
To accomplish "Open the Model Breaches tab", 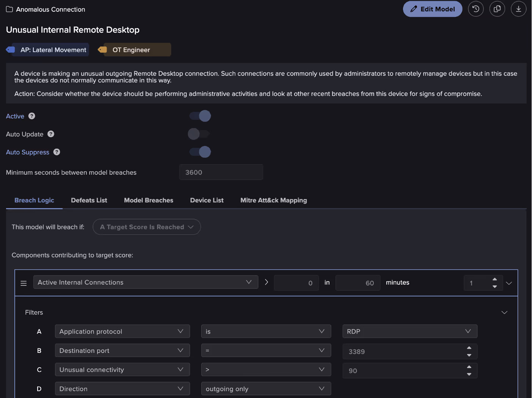I will click(148, 200).
